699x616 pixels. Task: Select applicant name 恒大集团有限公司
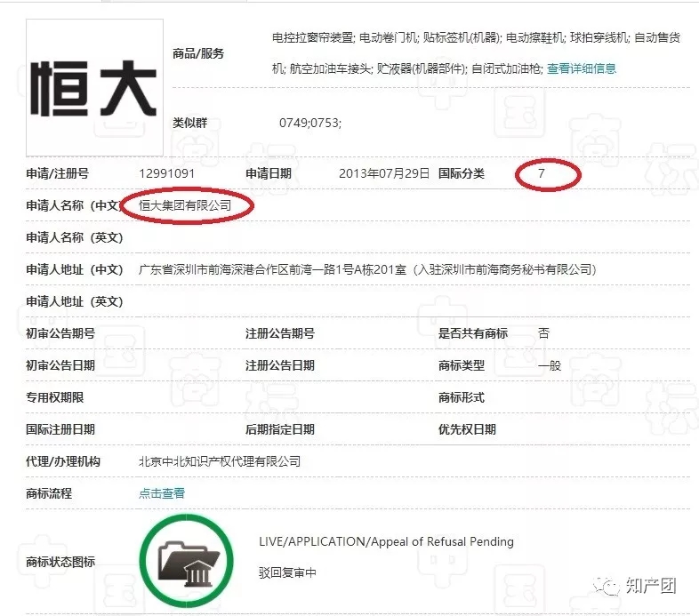tap(185, 206)
